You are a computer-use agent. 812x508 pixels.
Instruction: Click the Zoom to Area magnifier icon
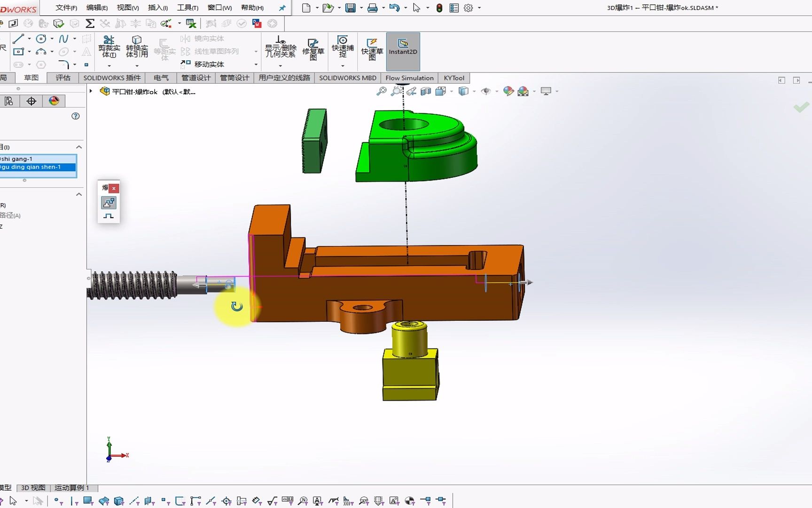[x=396, y=91]
